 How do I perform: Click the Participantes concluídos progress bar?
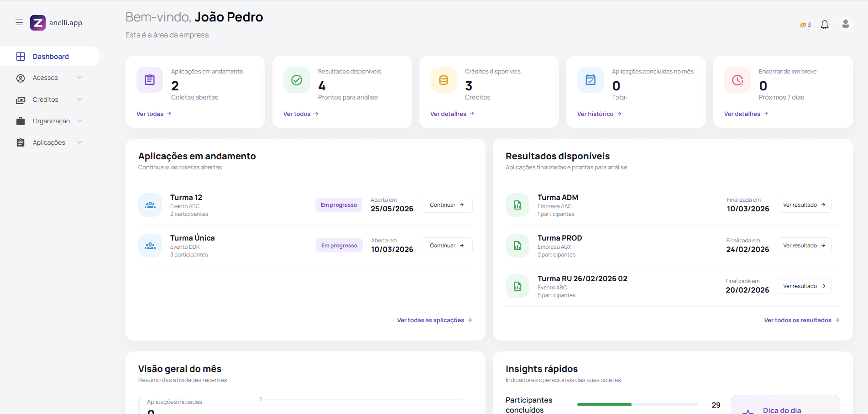(637, 404)
